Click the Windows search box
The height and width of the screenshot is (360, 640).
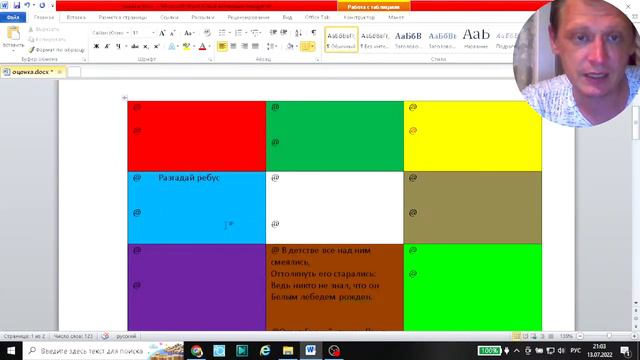(104, 351)
